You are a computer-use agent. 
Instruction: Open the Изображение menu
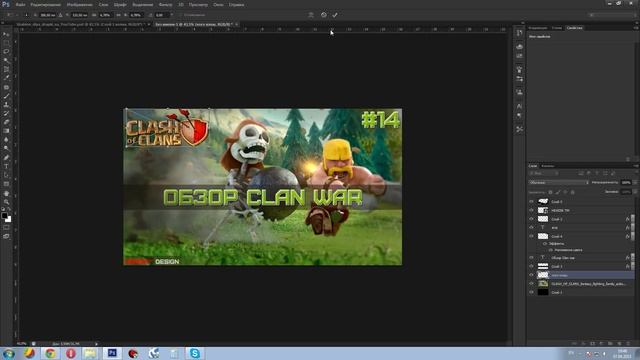coord(80,4)
